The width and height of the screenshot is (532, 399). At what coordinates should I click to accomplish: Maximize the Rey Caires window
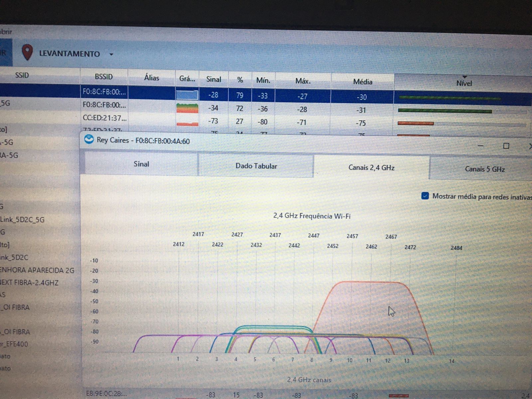506,146
